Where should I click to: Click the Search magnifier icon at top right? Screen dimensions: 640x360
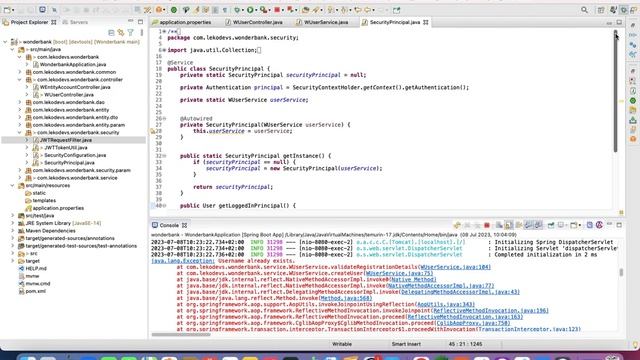click(x=584, y=10)
